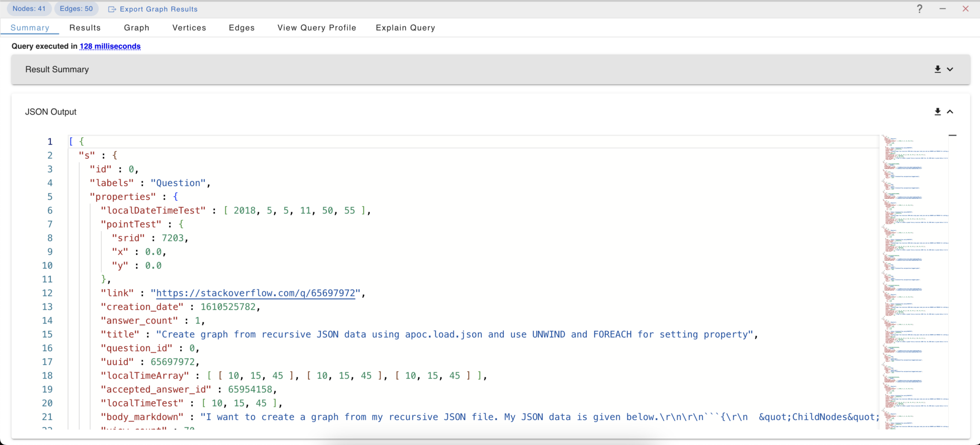Expand the Result Summary panel chevron
The width and height of the screenshot is (980, 445).
pos(950,69)
